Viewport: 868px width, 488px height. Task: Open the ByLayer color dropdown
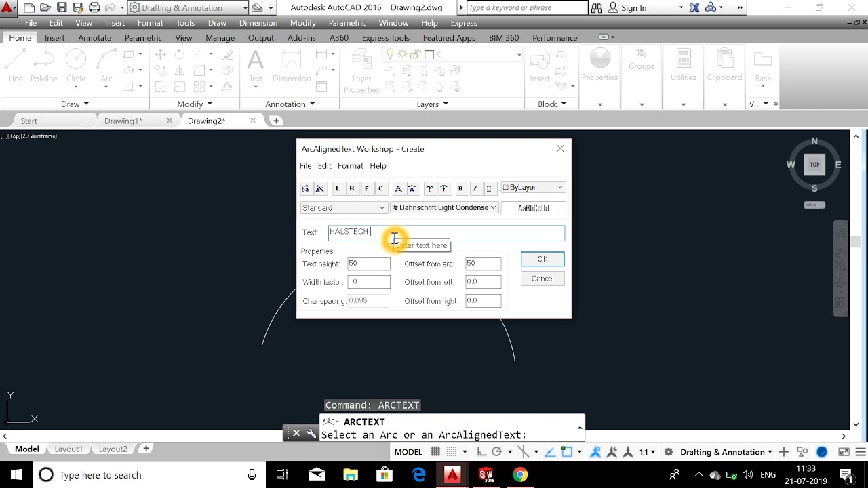tap(533, 187)
